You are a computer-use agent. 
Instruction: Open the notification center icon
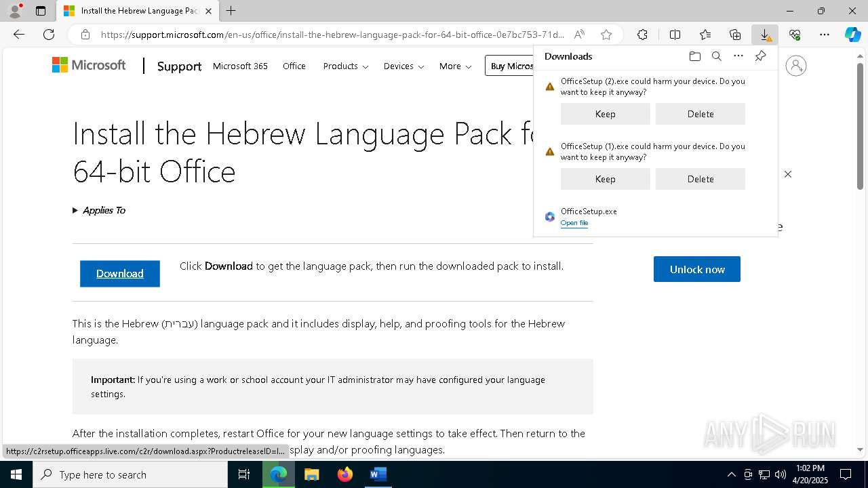tap(846, 474)
